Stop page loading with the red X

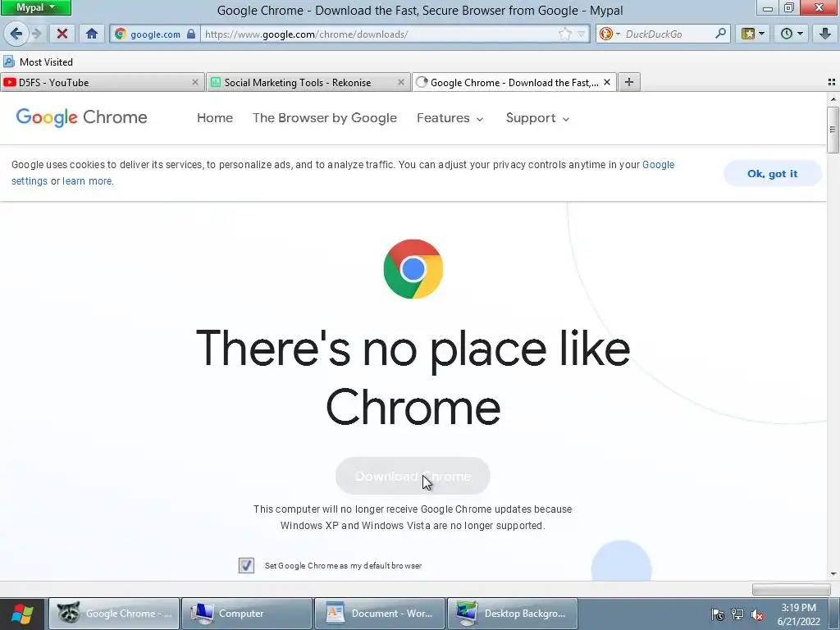point(62,34)
